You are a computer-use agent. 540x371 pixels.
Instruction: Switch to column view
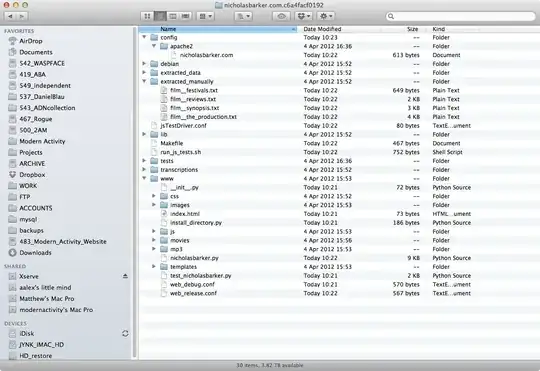click(x=173, y=16)
